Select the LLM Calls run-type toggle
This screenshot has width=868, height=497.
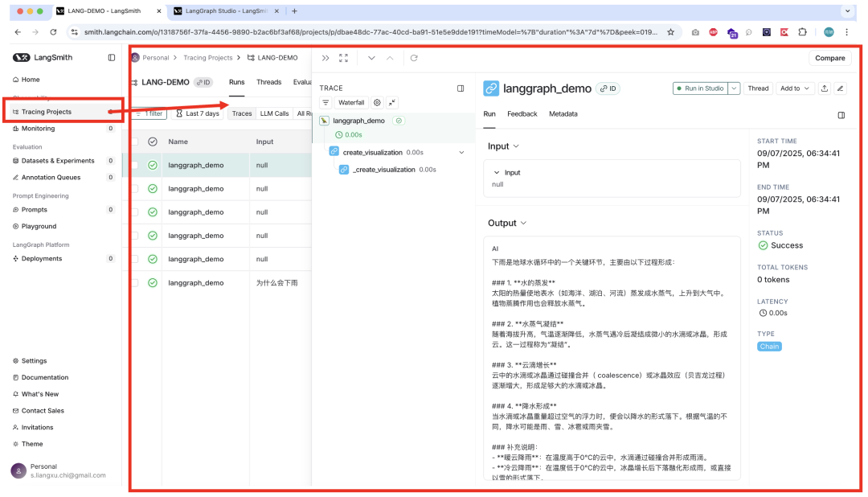[x=275, y=113]
